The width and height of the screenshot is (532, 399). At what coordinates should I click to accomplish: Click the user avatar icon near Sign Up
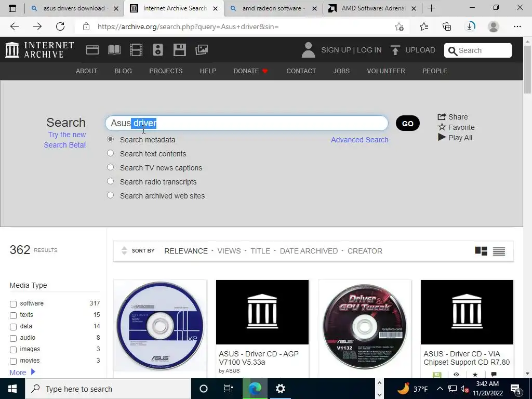(x=308, y=50)
